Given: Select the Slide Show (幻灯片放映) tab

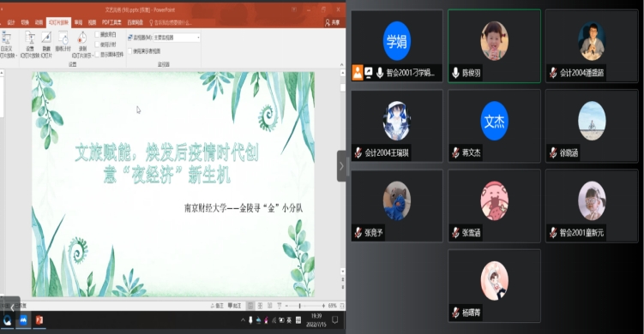Looking at the screenshot, I should coord(58,22).
